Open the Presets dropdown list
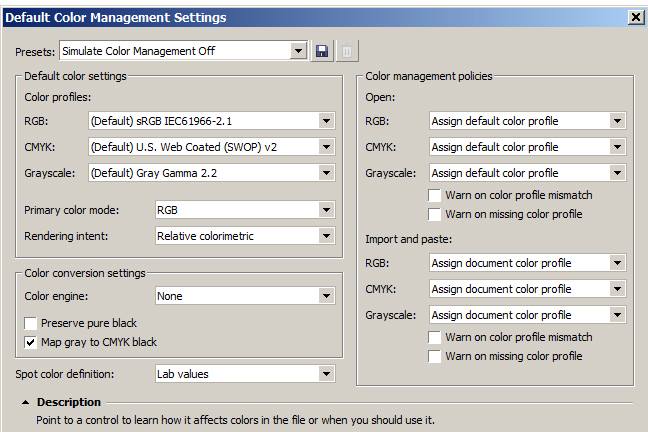This screenshot has height=432, width=648. [298, 51]
